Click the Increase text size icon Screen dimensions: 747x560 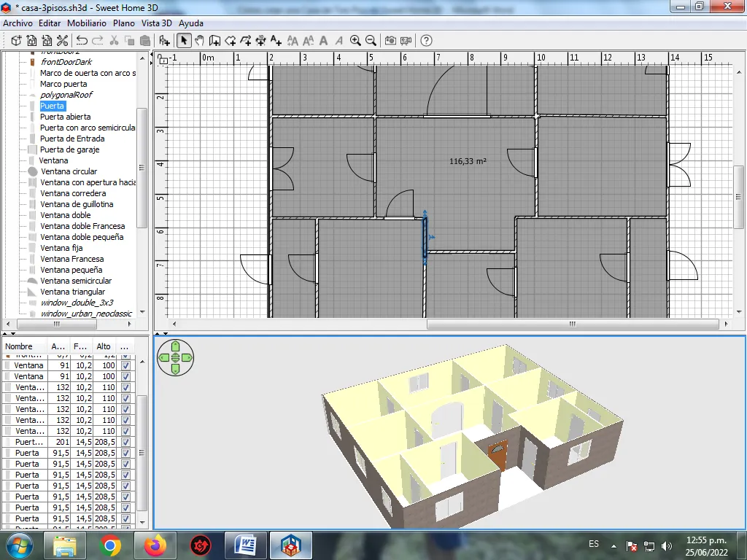(x=293, y=41)
